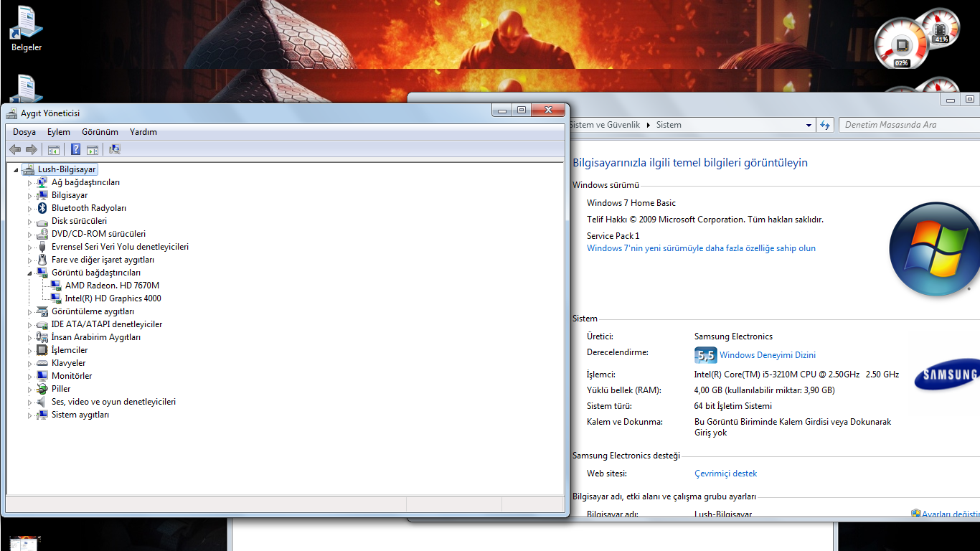
Task: Click the Görüntüleme aygıtları camera icon
Action: [42, 311]
